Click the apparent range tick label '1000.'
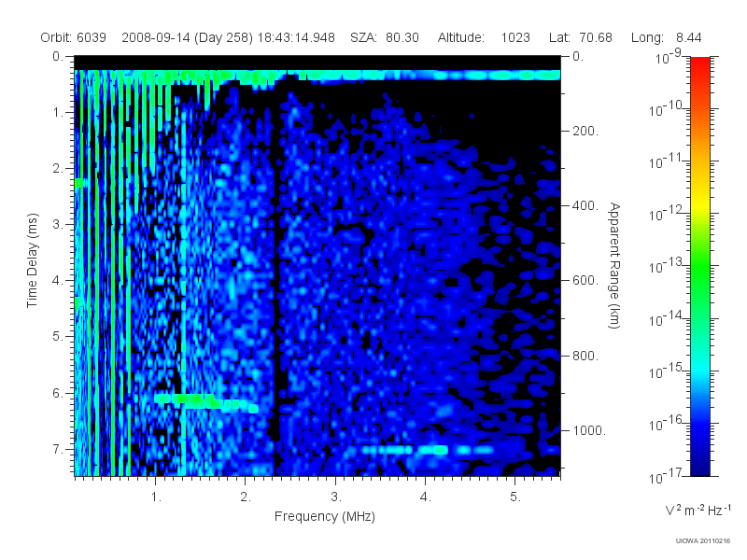The width and height of the screenshot is (747, 560). coord(589,430)
